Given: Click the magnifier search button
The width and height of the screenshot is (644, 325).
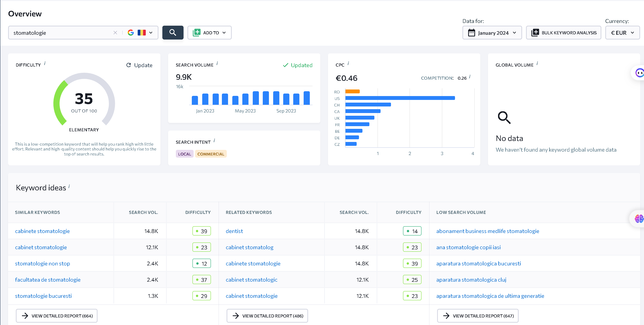Looking at the screenshot, I should coord(173,32).
